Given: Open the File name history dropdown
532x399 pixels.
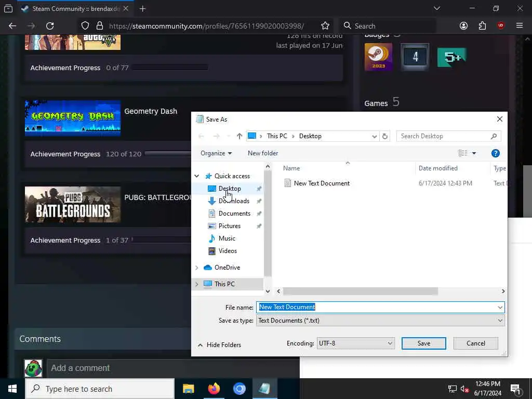Looking at the screenshot, I should [x=500, y=308].
